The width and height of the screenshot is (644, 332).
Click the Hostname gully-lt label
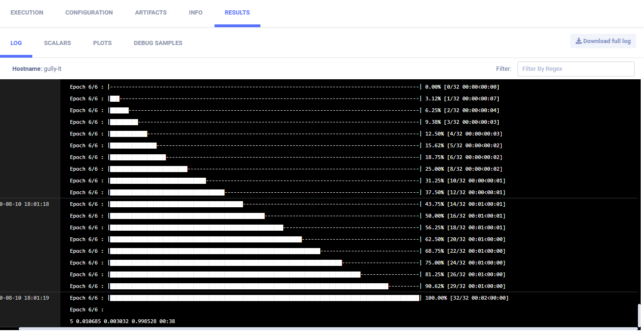[x=37, y=69]
